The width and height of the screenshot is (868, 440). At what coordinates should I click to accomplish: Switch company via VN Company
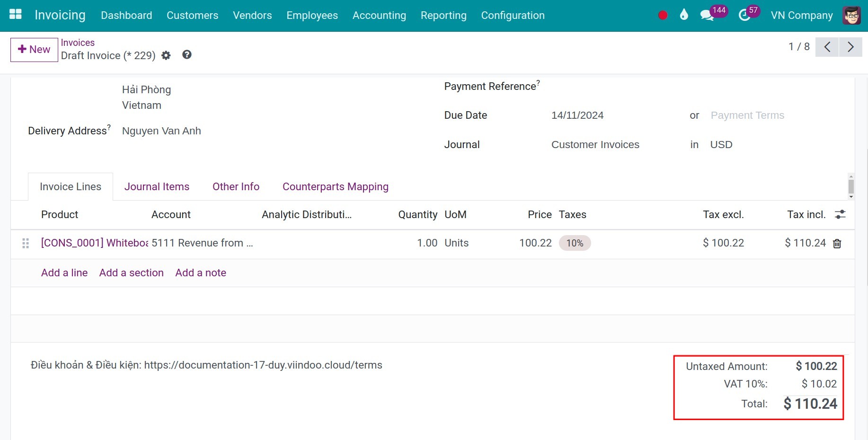coord(801,15)
